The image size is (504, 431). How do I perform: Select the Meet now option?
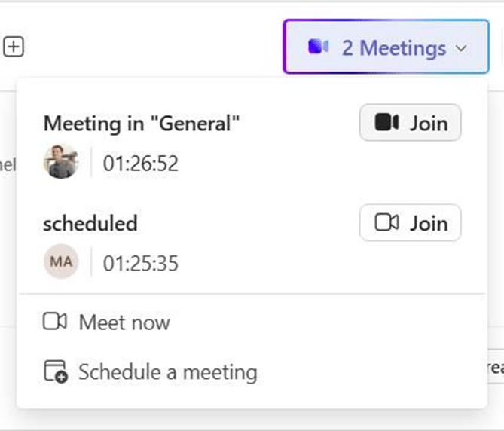124,322
